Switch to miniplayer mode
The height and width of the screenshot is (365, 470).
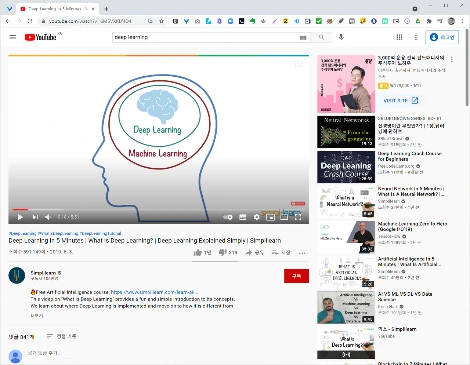pos(270,217)
